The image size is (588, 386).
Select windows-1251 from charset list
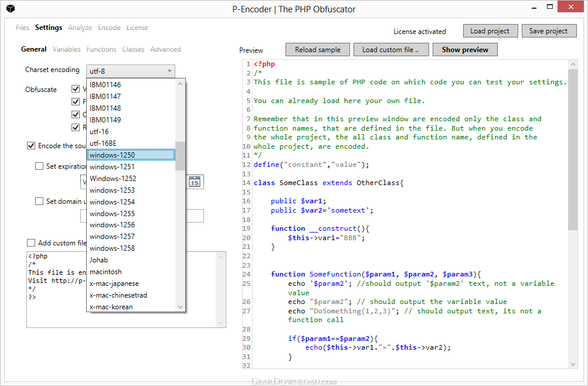coord(131,167)
